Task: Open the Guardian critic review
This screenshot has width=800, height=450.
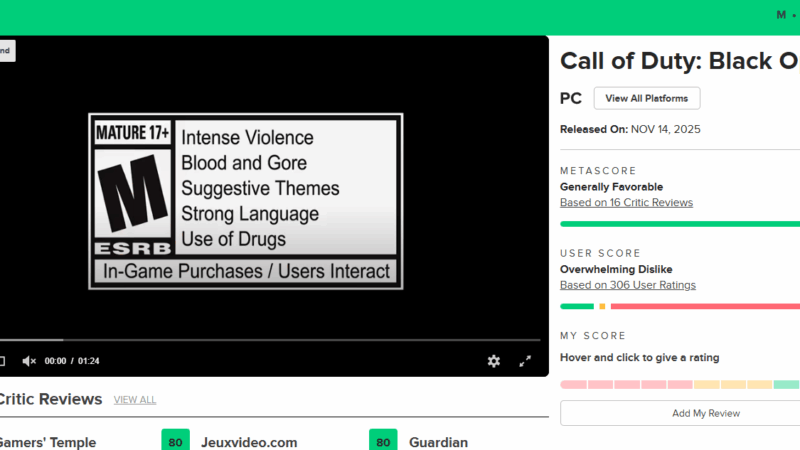Action: [438, 442]
